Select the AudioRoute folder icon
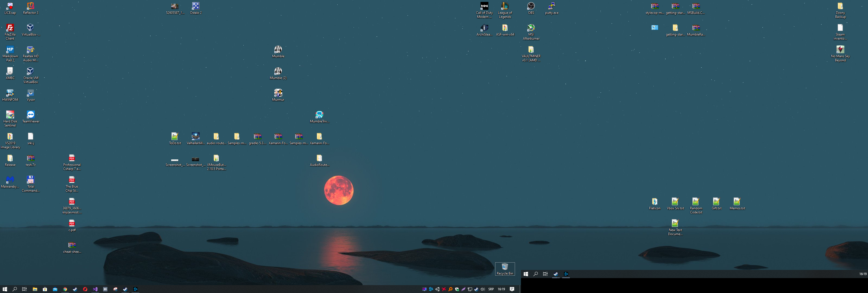The height and width of the screenshot is (293, 868). pyautogui.click(x=319, y=160)
